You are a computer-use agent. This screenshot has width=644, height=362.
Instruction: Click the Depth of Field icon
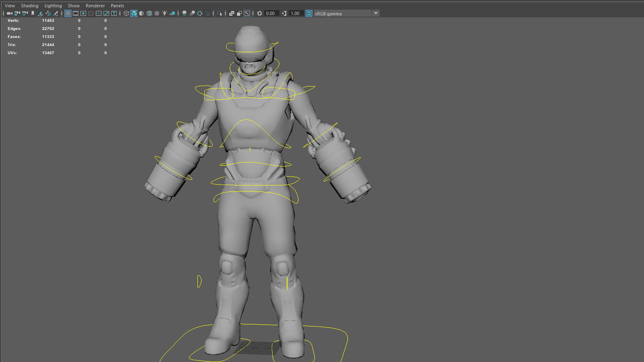tap(208, 13)
